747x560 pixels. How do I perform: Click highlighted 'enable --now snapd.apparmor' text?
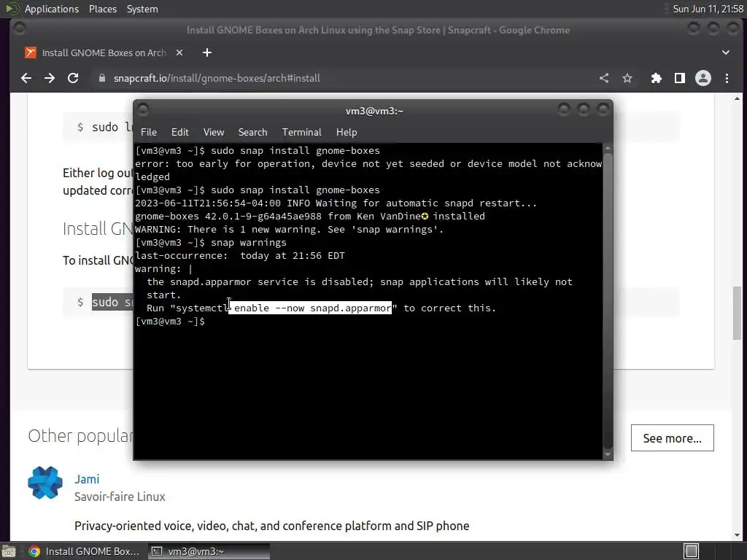point(310,308)
